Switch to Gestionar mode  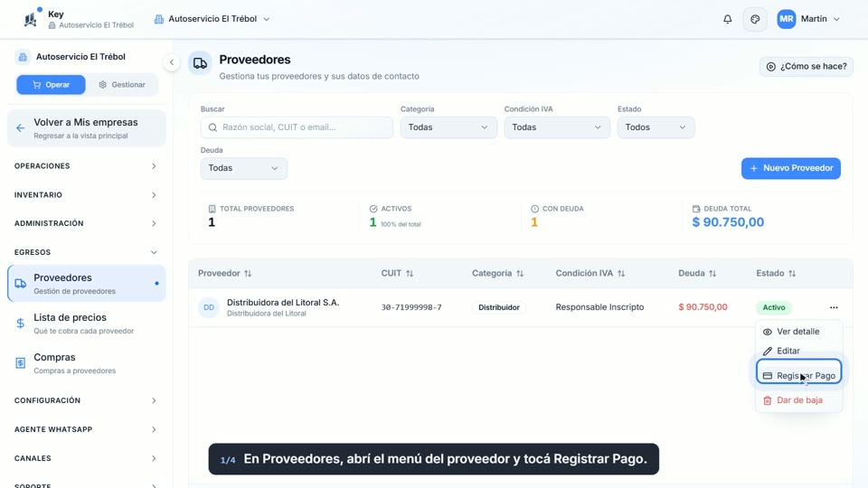pyautogui.click(x=122, y=85)
